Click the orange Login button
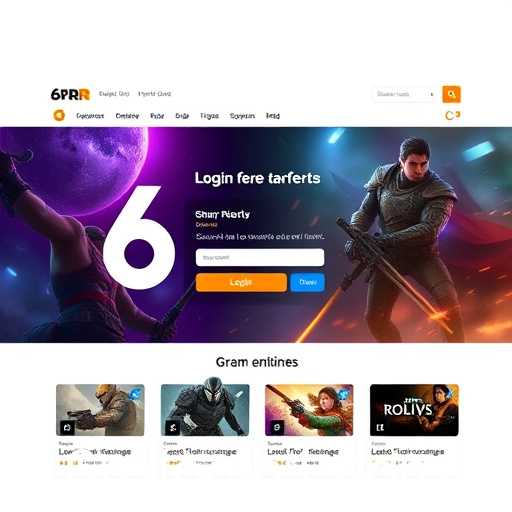The image size is (512, 512). (x=241, y=282)
